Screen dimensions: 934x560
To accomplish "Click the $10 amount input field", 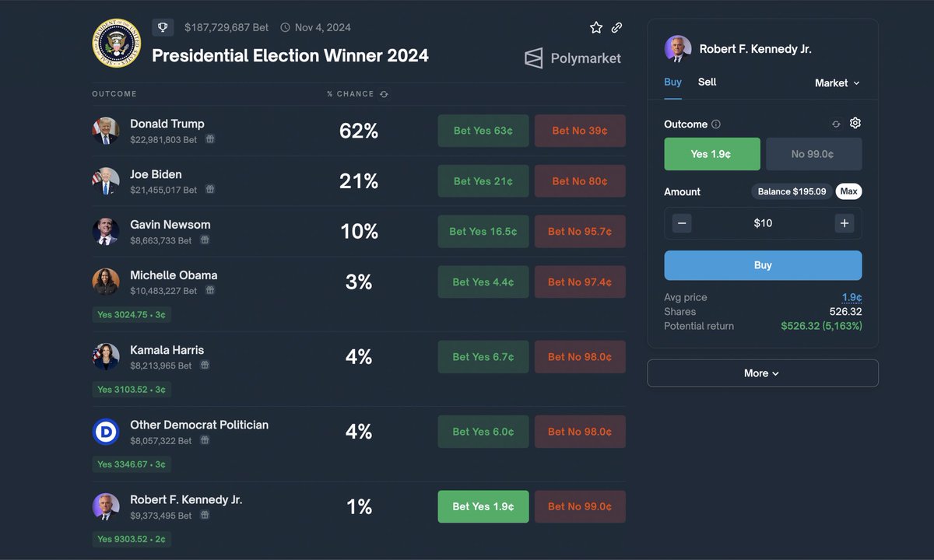I will [763, 223].
